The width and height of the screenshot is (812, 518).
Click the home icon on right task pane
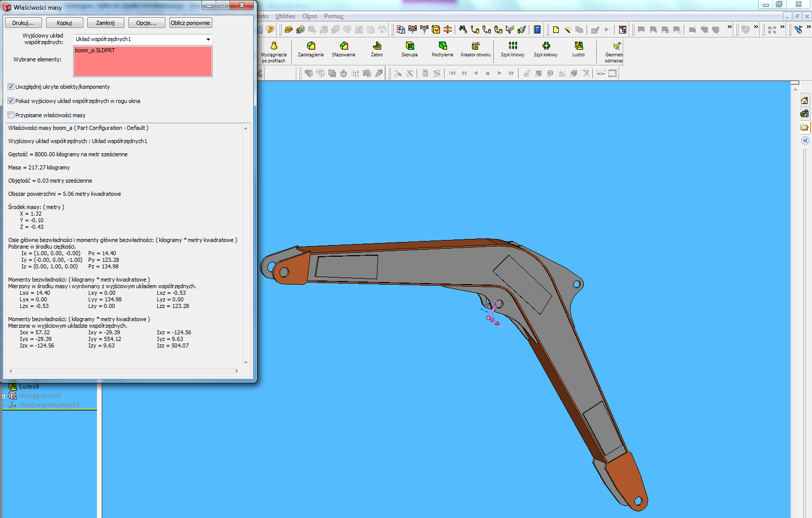click(804, 100)
